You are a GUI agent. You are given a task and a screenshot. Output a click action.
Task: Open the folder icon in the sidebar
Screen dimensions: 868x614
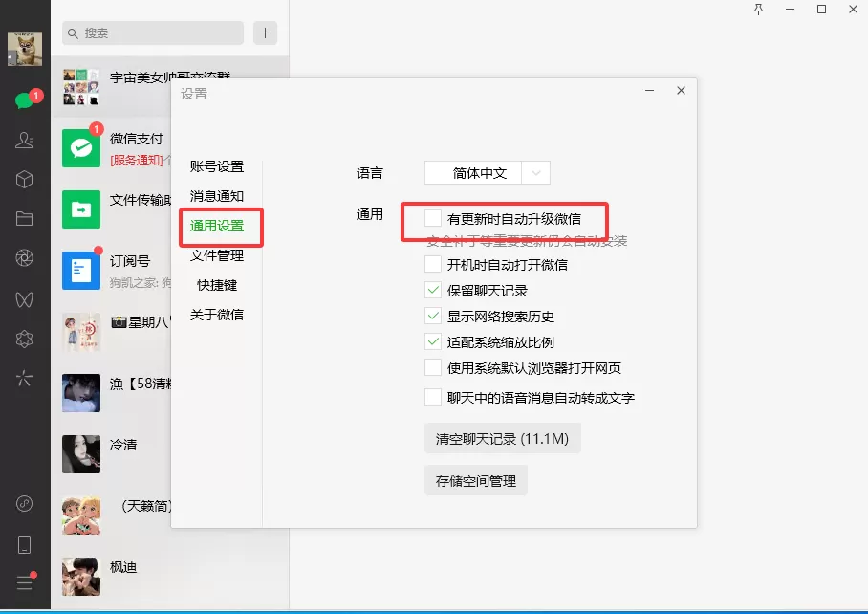(x=24, y=217)
